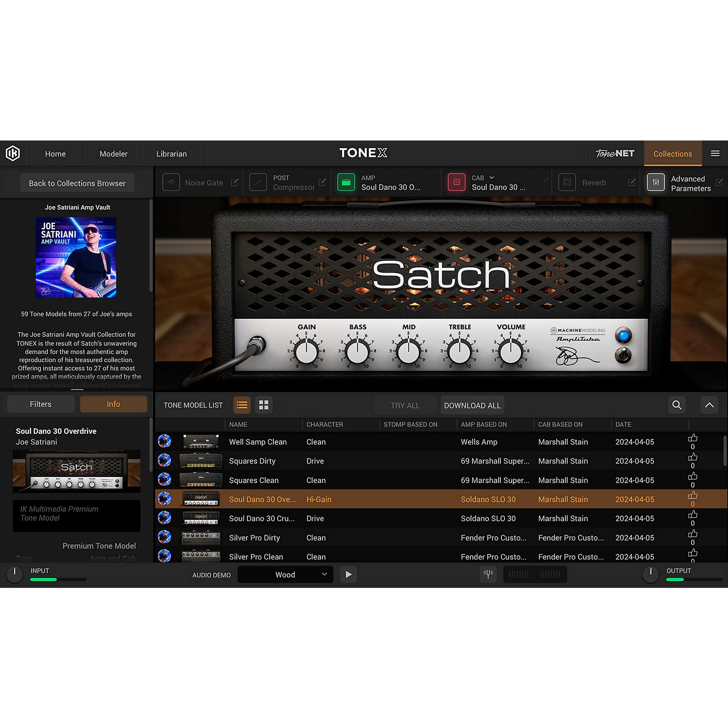Click the INPUT level knob
Viewport: 728px width, 728px height.
point(15,575)
